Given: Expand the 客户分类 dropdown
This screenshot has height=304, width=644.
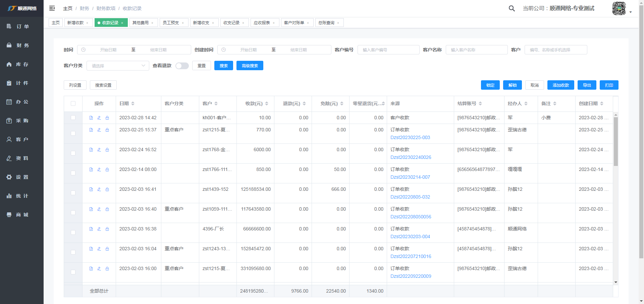Looking at the screenshot, I should (x=118, y=66).
